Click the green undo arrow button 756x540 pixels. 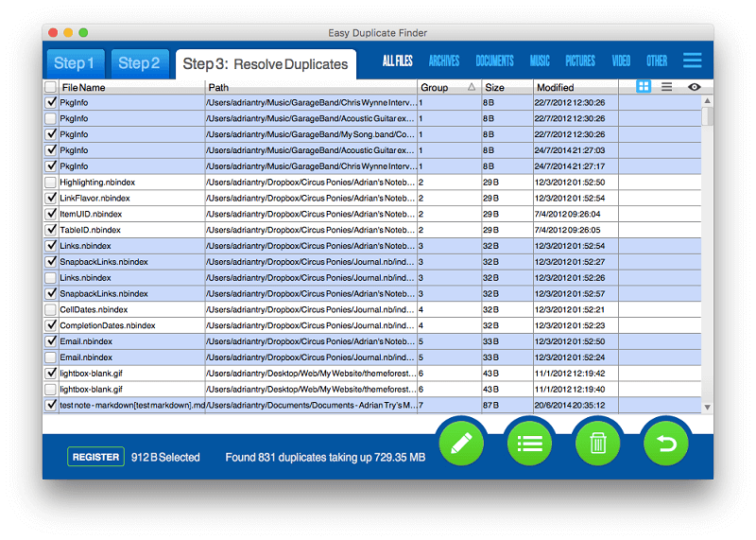pyautogui.click(x=666, y=443)
